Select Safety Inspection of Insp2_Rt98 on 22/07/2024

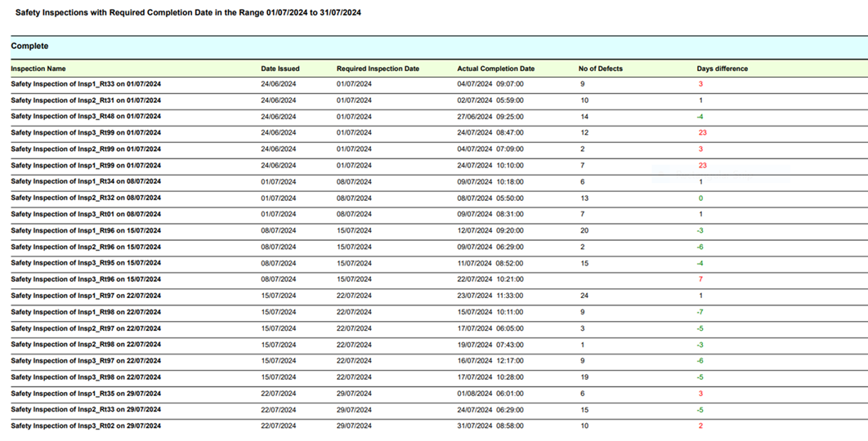[86, 344]
